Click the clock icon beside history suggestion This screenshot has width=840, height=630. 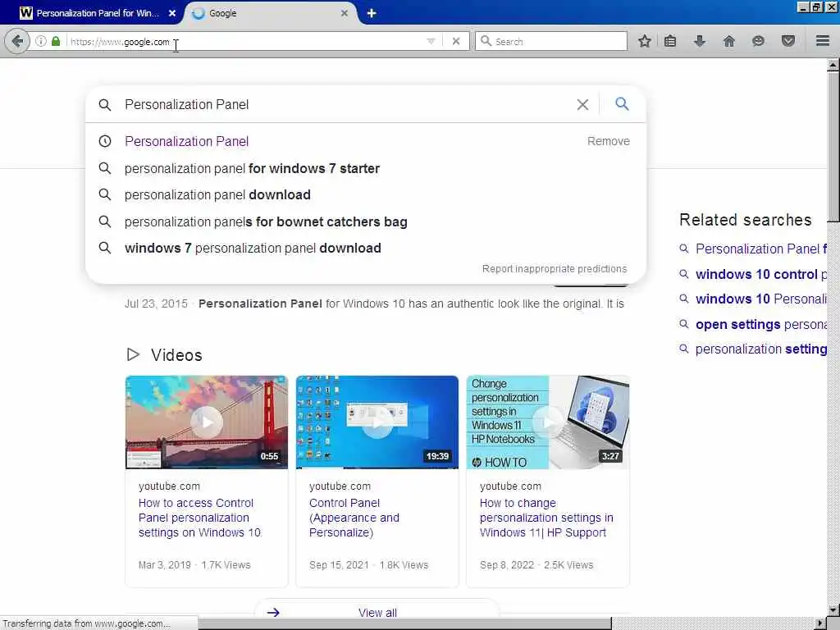(x=105, y=141)
